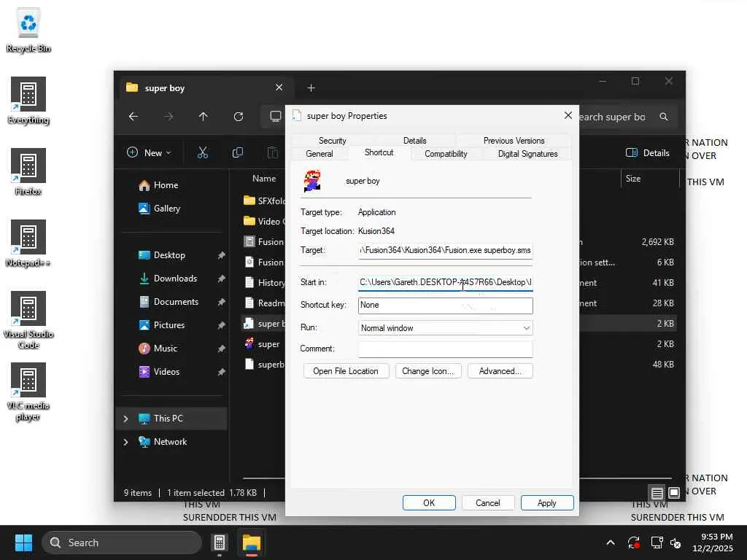747x560 pixels.
Task: Switch to the Security tab
Action: point(332,141)
